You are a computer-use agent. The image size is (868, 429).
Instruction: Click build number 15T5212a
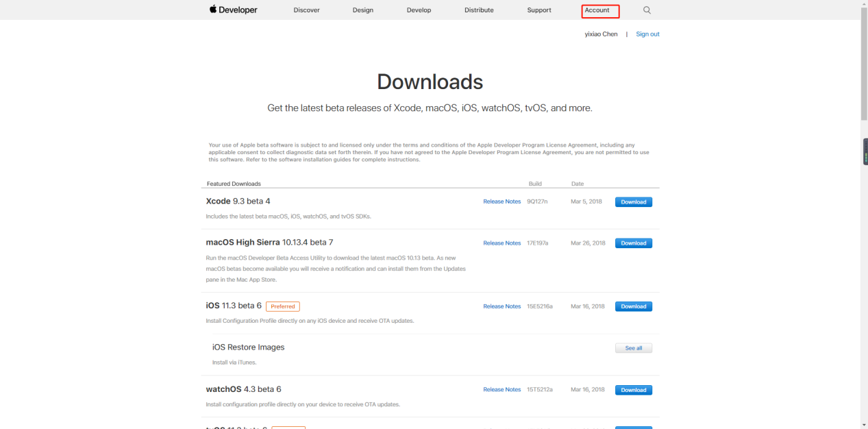(x=539, y=389)
